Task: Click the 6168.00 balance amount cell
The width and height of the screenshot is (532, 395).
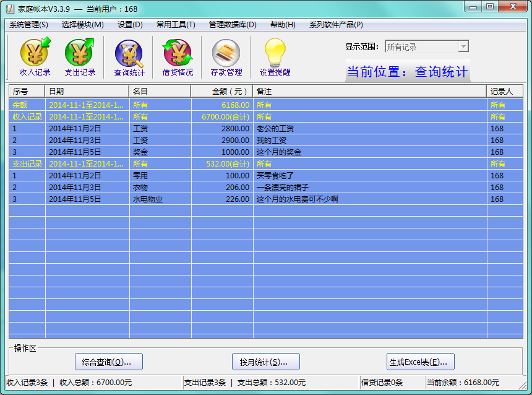Action: [x=222, y=105]
